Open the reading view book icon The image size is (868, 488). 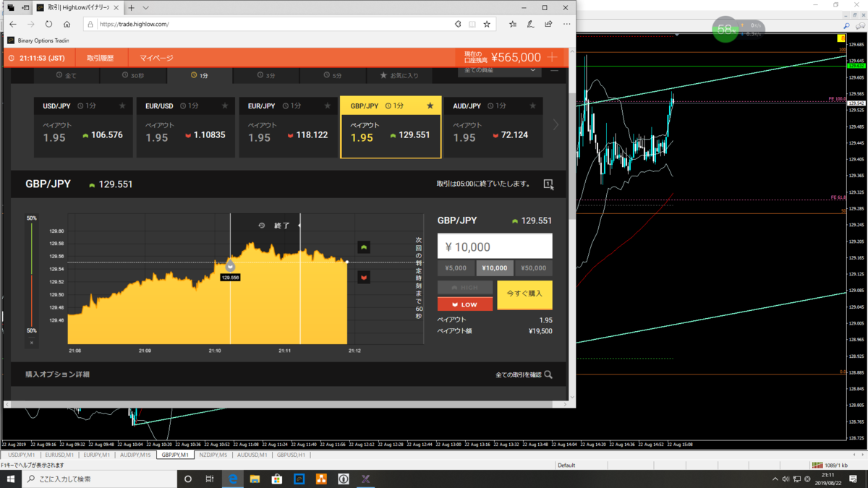coord(472,24)
